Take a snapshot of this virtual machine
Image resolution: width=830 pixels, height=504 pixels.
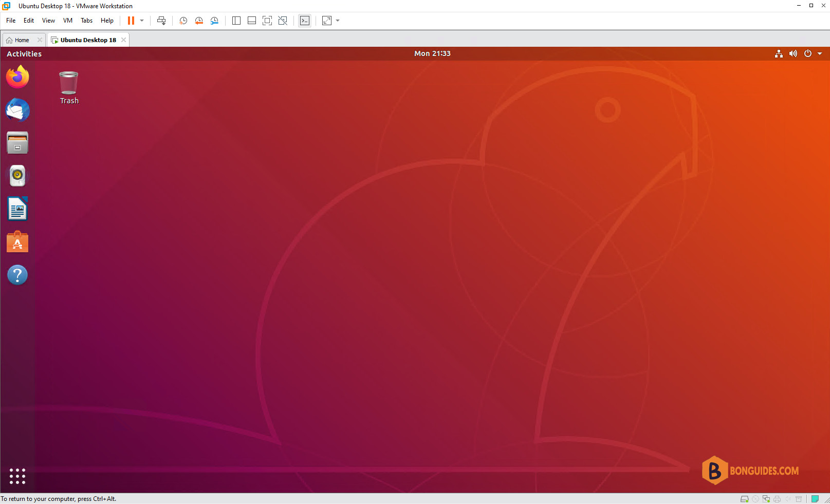(183, 21)
